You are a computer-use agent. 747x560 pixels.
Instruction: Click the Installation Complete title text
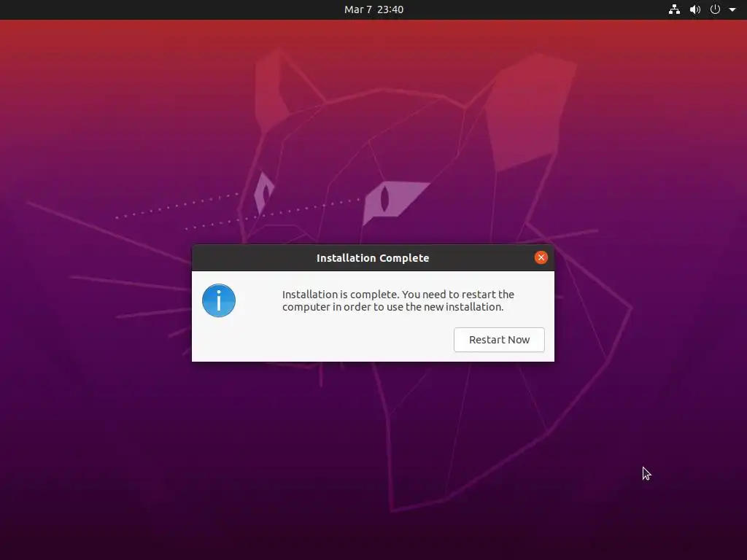[x=373, y=258]
